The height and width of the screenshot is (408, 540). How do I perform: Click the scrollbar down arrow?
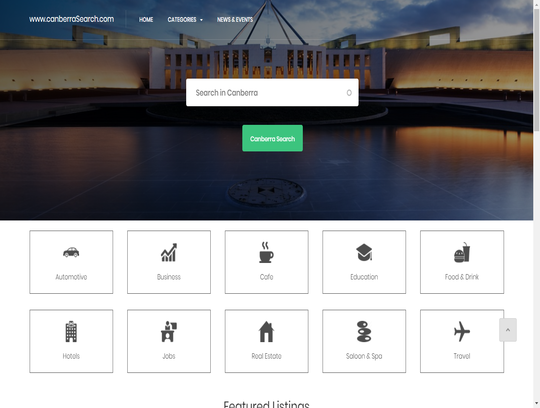pyautogui.click(x=537, y=403)
